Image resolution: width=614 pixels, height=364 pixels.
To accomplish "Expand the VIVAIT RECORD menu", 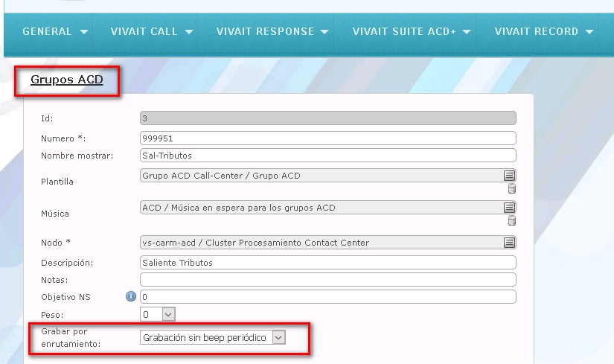I will (x=544, y=31).
